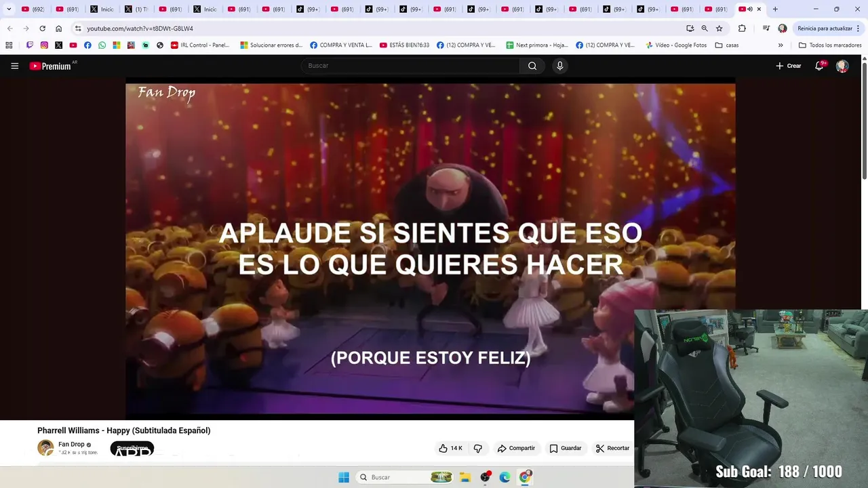Reload the page
Viewport: 868px width, 488px height.
tap(42, 28)
